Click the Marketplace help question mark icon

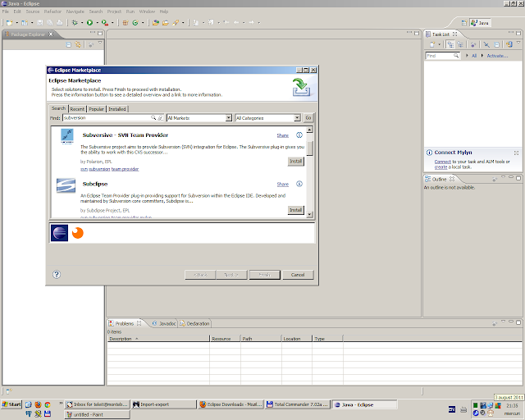pyautogui.click(x=57, y=275)
